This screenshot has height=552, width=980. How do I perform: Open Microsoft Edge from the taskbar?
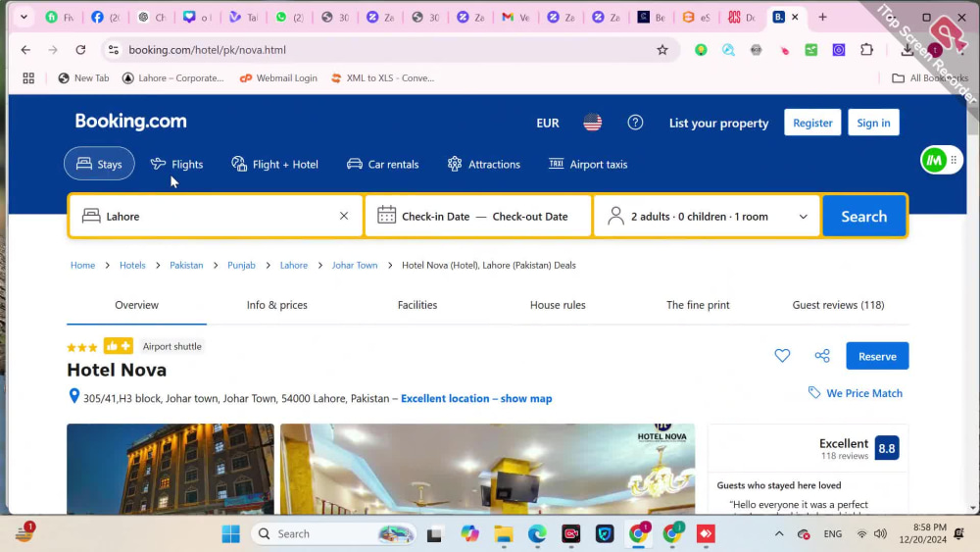point(537,534)
